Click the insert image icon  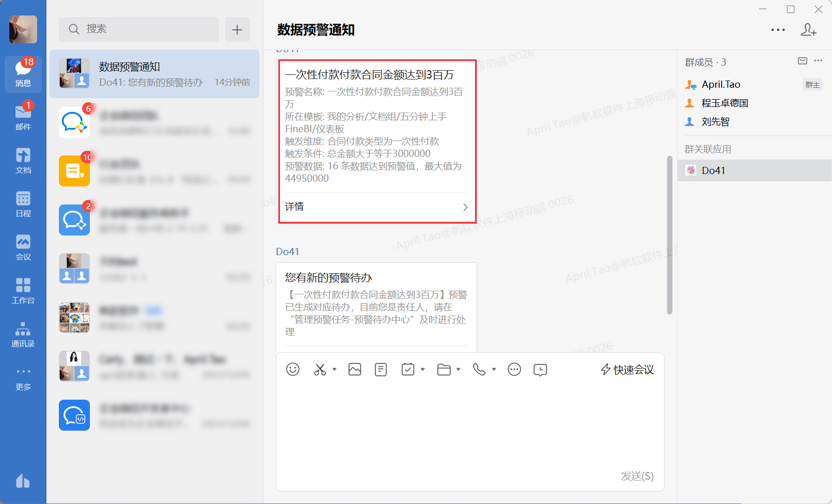point(355,369)
